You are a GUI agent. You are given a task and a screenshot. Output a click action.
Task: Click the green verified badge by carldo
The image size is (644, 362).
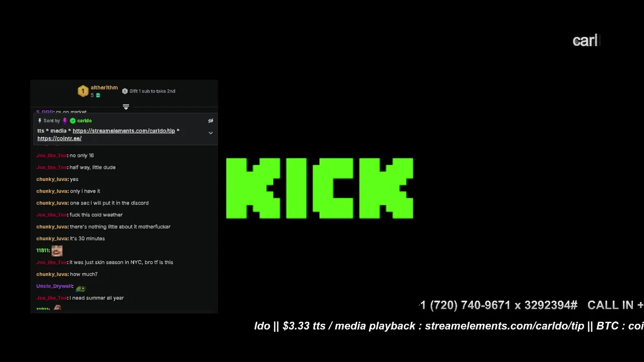tap(72, 121)
